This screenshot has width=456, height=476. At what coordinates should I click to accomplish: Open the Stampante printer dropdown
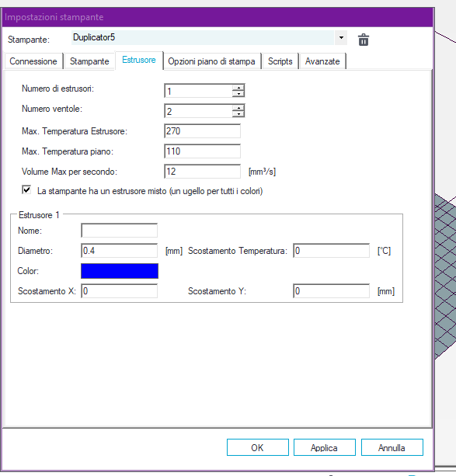pyautogui.click(x=341, y=37)
